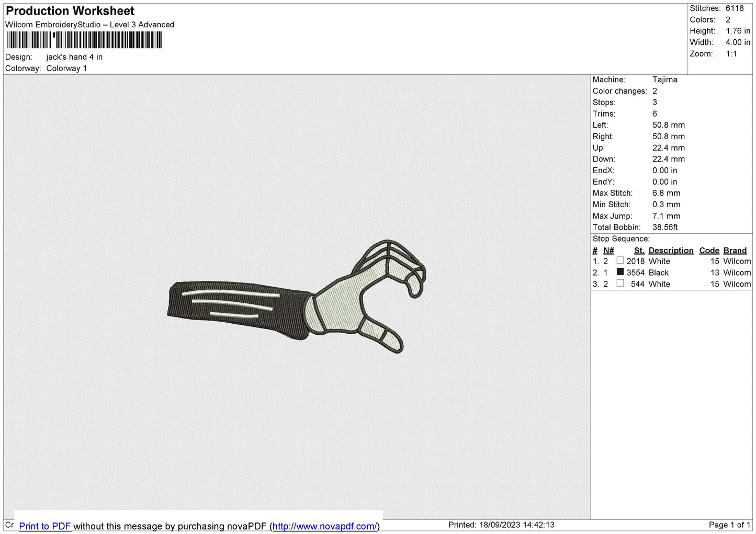Select the Code column header
Image resolution: width=756 pixels, height=534 pixels.
(709, 251)
